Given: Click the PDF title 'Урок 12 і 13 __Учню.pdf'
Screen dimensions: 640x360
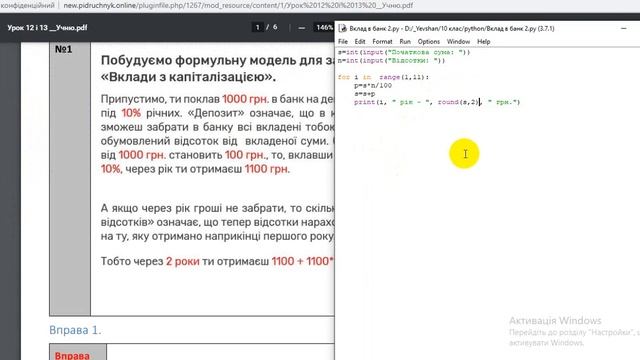Looking at the screenshot, I should tap(47, 28).
